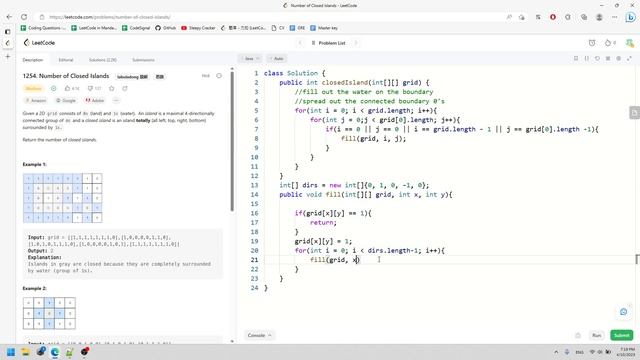Viewport: 640px width, 360px height.
Task: Open GitHub bookmark
Action: (165, 28)
